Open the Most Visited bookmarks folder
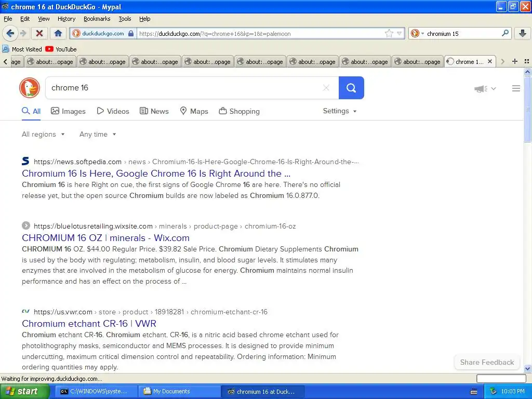 point(22,49)
